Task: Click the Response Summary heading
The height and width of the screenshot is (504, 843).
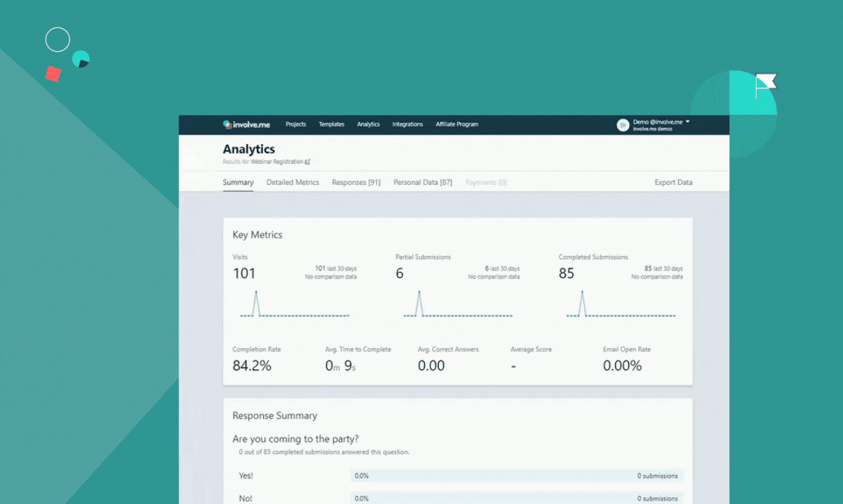Action: [x=275, y=416]
